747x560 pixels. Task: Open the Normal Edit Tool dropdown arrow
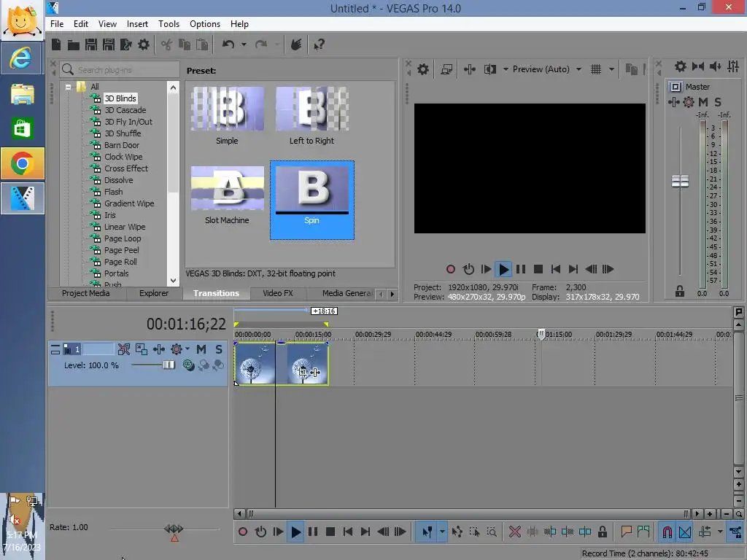pyautogui.click(x=441, y=532)
